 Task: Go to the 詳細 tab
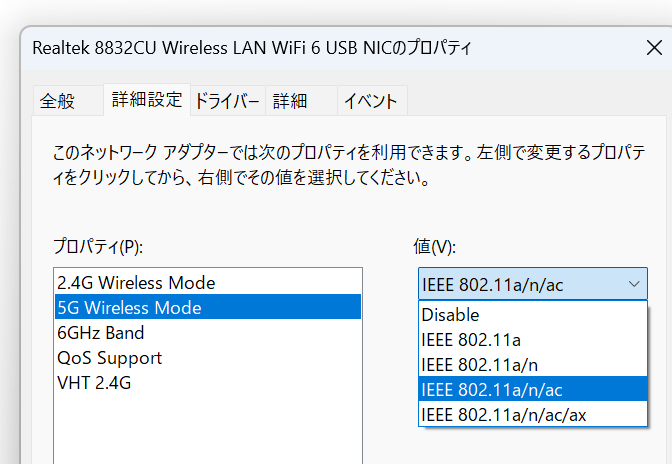pyautogui.click(x=301, y=101)
